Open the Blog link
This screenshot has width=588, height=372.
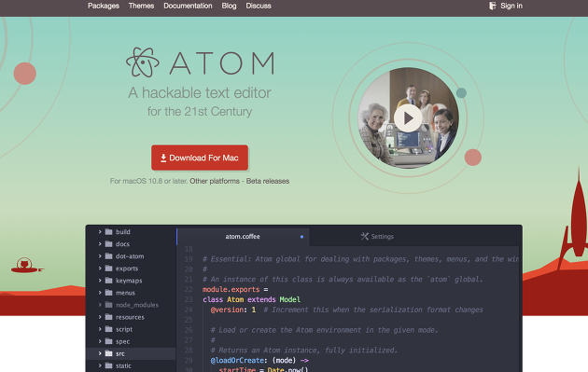click(x=229, y=6)
